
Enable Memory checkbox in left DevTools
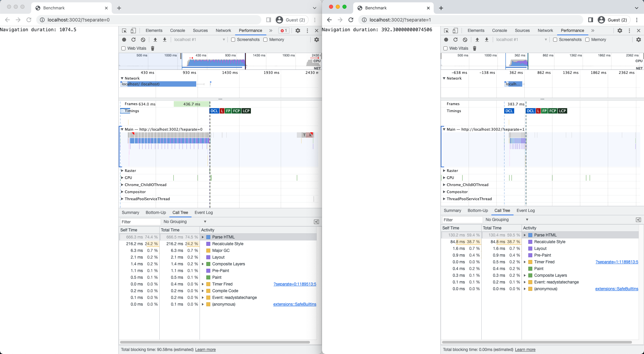coord(265,40)
